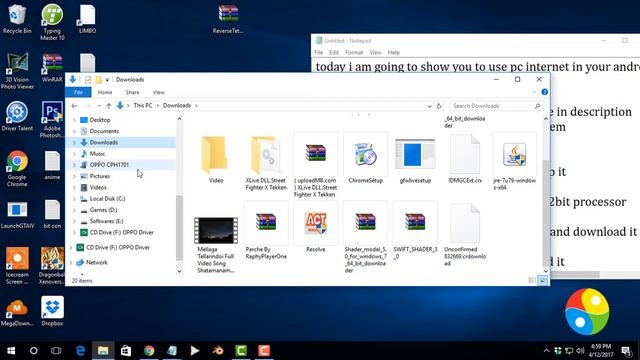Select the ReverseTet archive on desktop
The height and width of the screenshot is (360, 640).
point(228,19)
